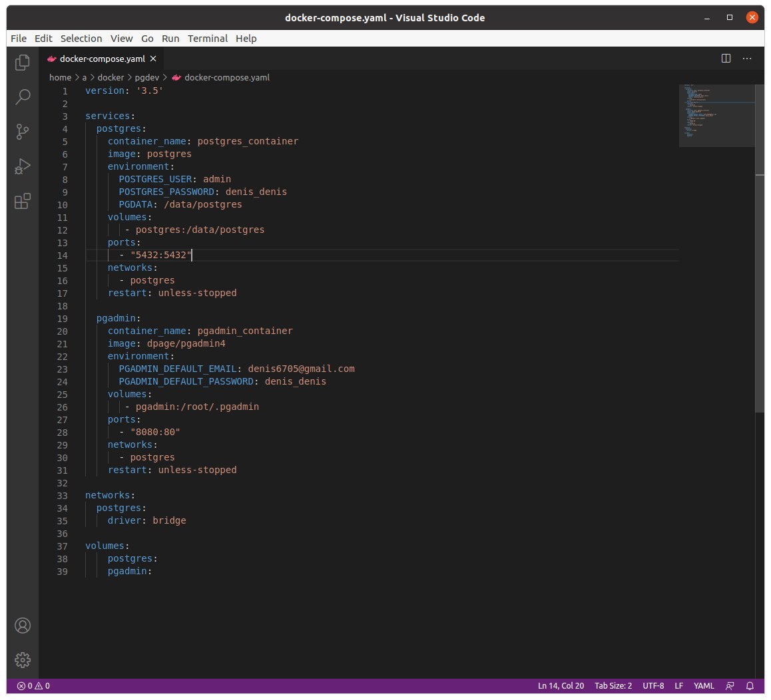The height and width of the screenshot is (700, 771).
Task: Click the services: key on line 3
Action: pos(110,116)
